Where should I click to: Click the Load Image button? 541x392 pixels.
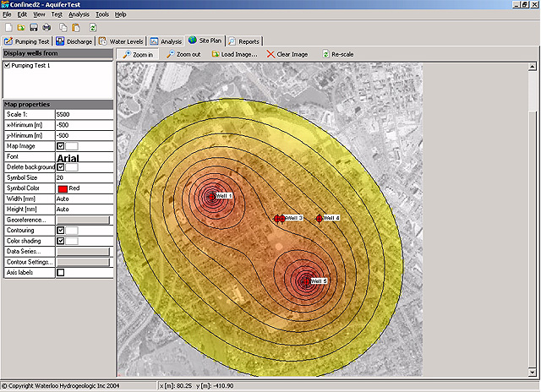(x=233, y=54)
